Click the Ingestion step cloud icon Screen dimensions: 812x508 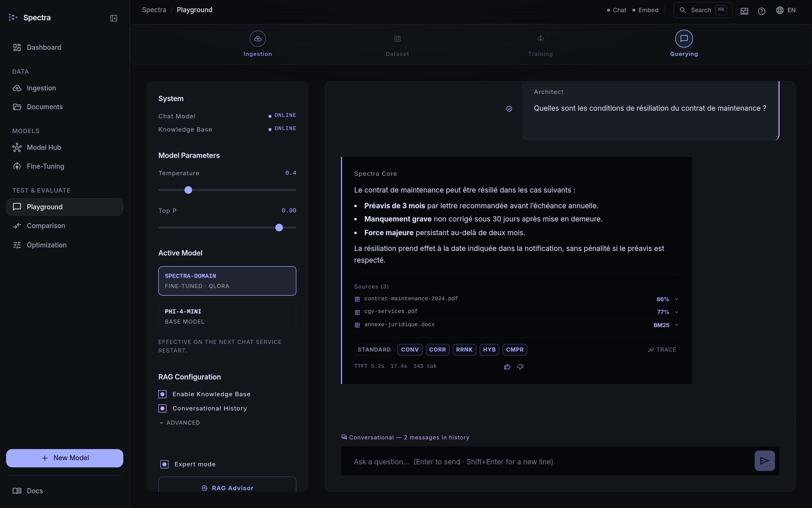tap(258, 39)
